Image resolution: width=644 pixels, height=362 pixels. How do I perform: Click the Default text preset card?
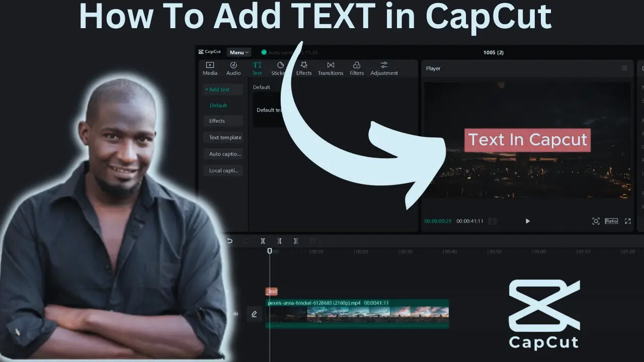click(x=269, y=111)
